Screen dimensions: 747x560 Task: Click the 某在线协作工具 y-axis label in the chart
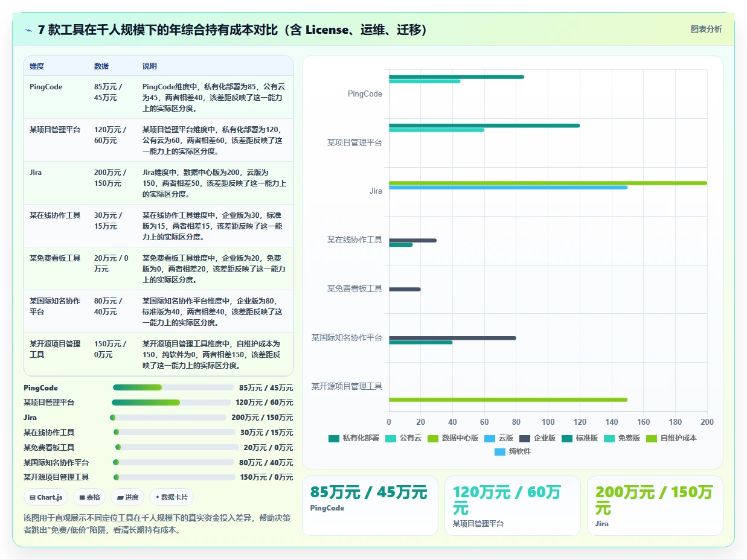click(354, 240)
